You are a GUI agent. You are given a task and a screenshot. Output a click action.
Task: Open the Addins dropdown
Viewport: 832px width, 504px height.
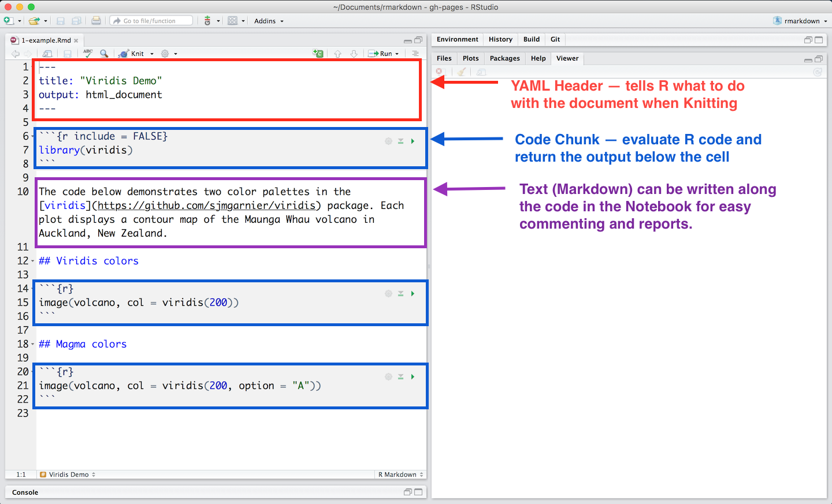269,21
